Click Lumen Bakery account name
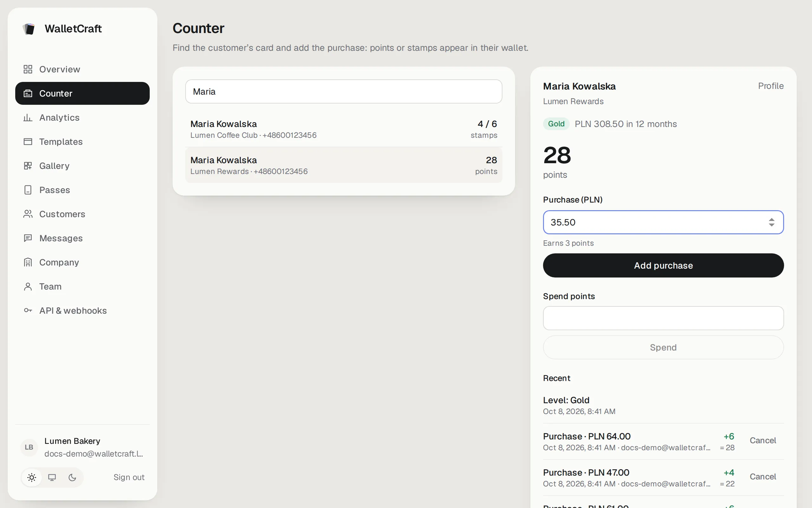 click(x=72, y=441)
